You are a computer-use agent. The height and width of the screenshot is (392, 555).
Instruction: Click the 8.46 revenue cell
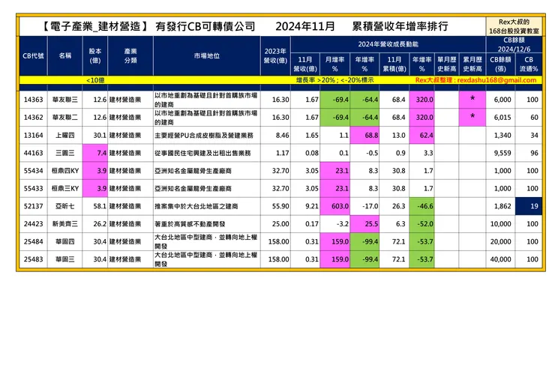(275, 135)
